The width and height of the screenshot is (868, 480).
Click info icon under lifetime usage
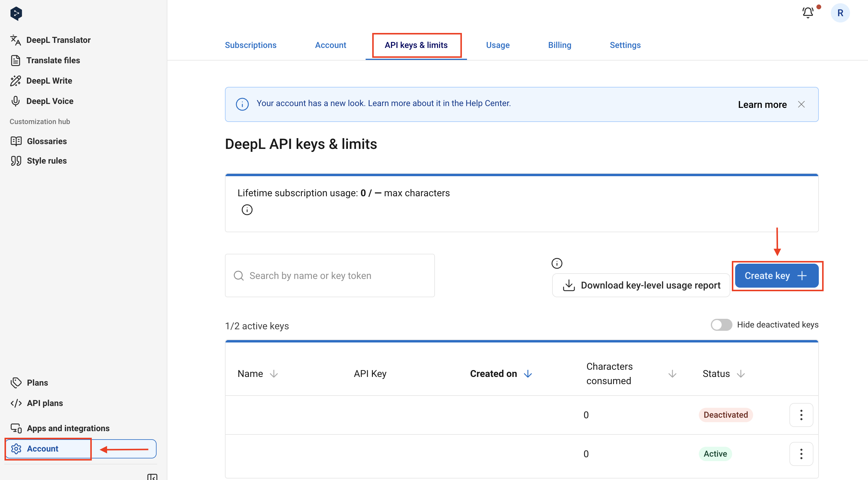247,210
